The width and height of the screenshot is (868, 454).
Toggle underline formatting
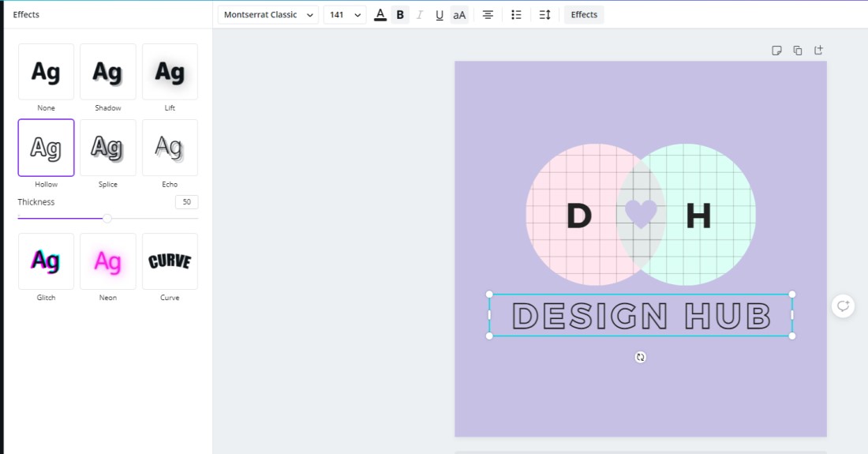440,15
